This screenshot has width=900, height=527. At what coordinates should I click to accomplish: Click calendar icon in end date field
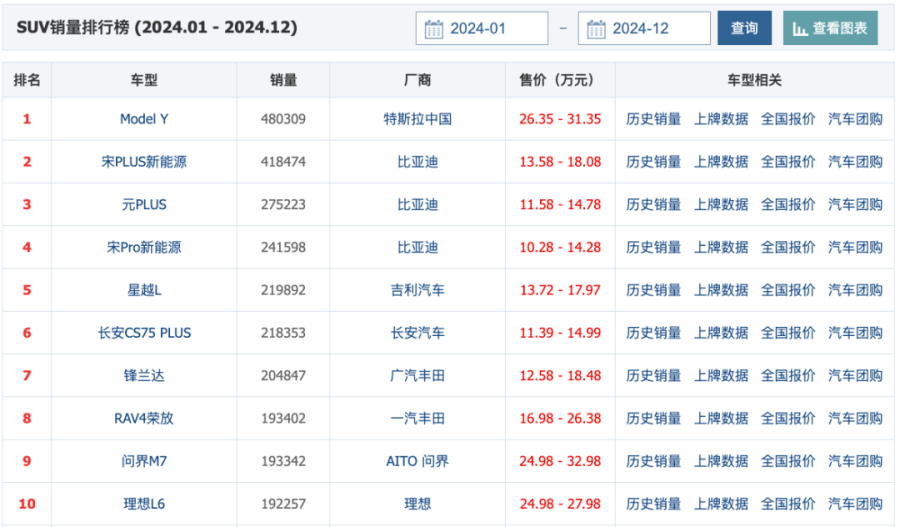click(596, 29)
